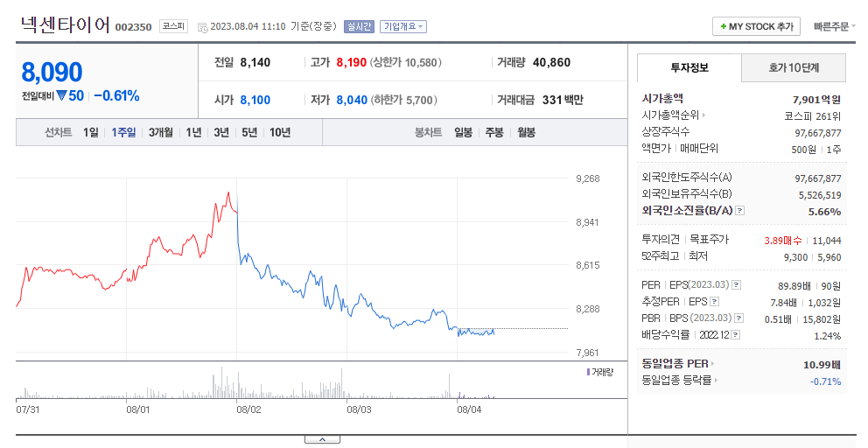
Task: Switch to the 호가10단계 tab
Action: click(794, 67)
